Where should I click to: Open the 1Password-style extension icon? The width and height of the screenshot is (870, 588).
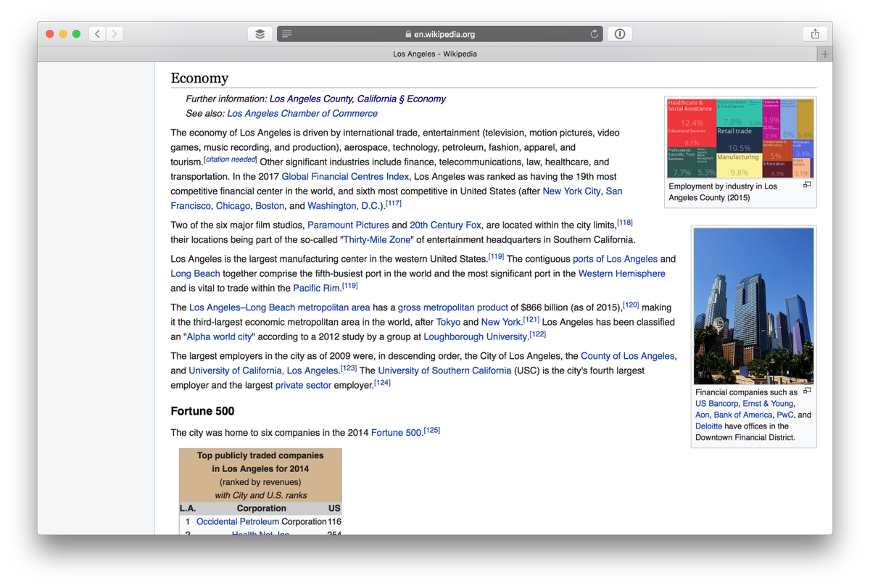pyautogui.click(x=619, y=34)
